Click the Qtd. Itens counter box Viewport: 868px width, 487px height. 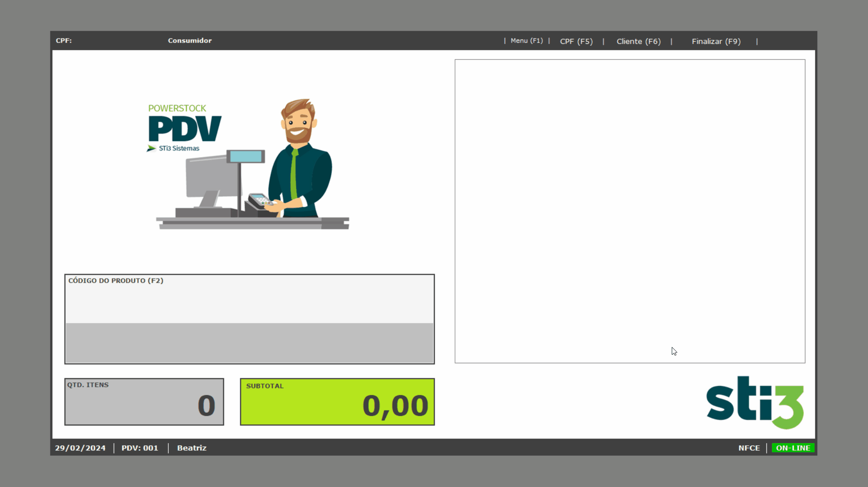tap(144, 402)
